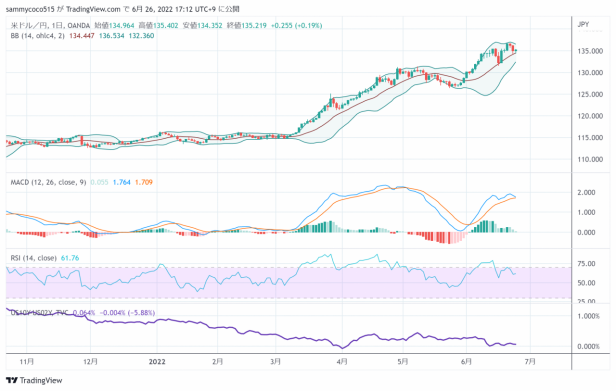Click the 4月 label on the time axis
The width and height of the screenshot is (616, 391).
342,362
